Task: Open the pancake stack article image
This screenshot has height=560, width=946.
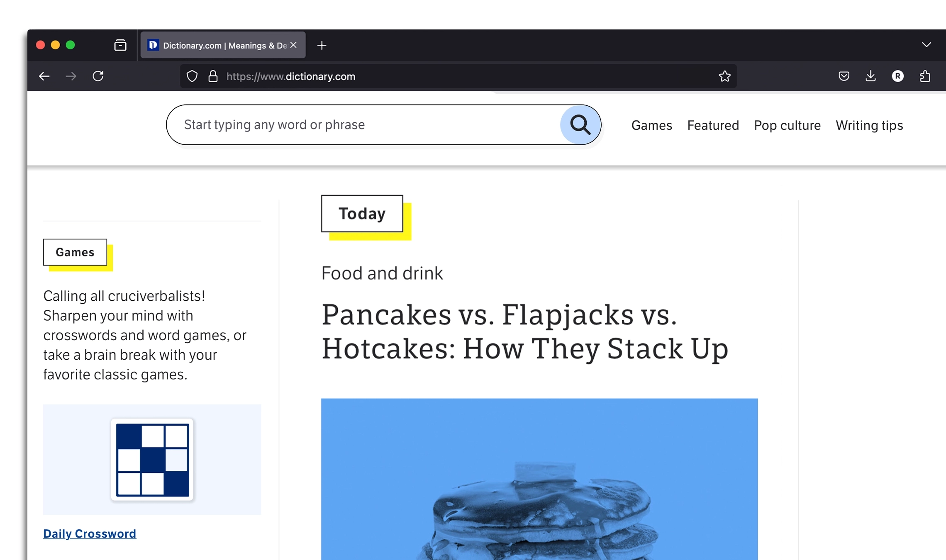Action: click(539, 479)
